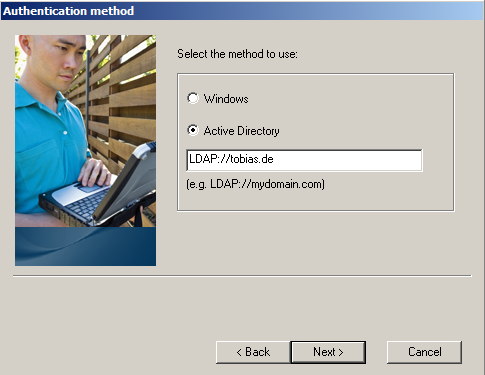485x375 pixels.
Task: Click the blue wave banner under photo
Action: pos(85,246)
